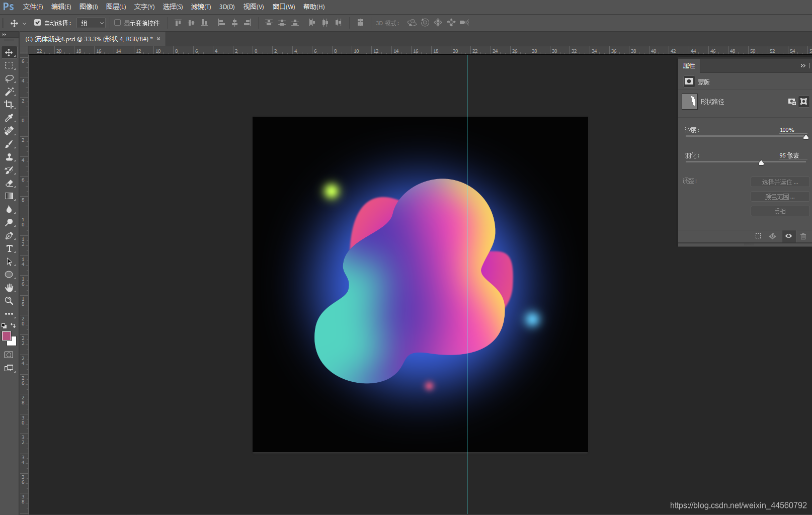812x515 pixels.
Task: Select the Eraser tool
Action: click(x=9, y=183)
